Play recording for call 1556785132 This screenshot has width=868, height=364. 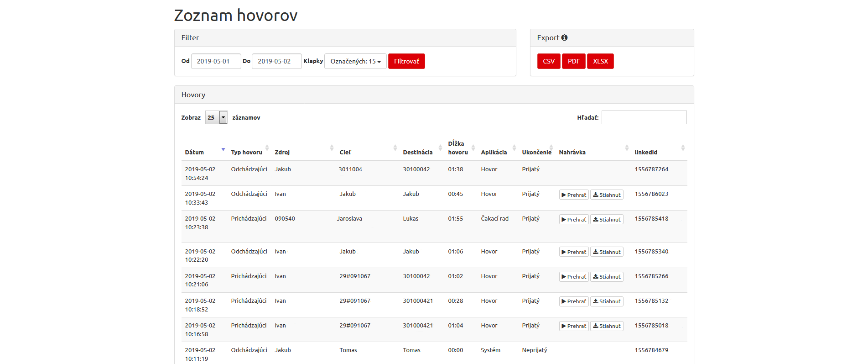point(574,301)
